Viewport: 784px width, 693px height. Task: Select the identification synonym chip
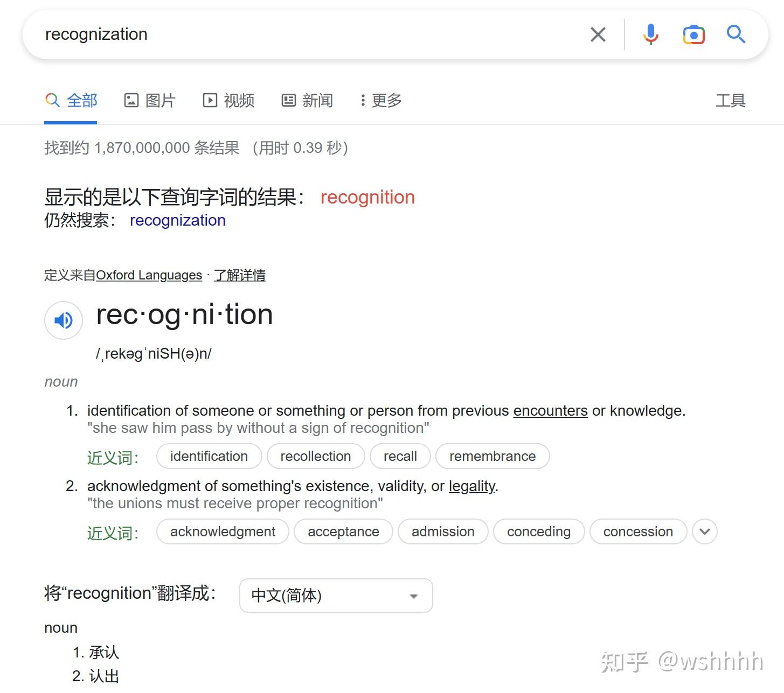pyautogui.click(x=209, y=456)
